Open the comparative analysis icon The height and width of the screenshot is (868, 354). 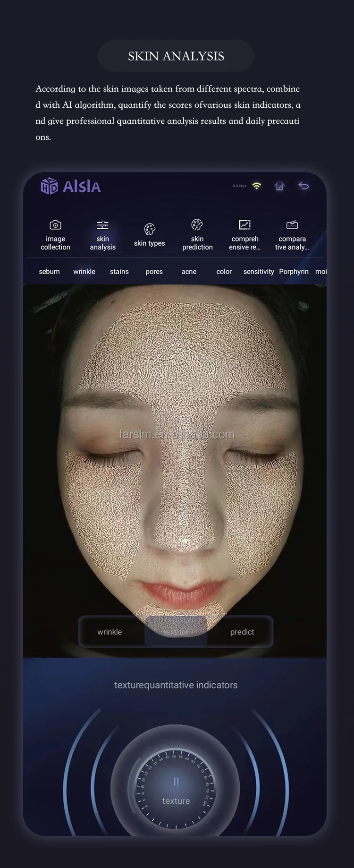(292, 224)
